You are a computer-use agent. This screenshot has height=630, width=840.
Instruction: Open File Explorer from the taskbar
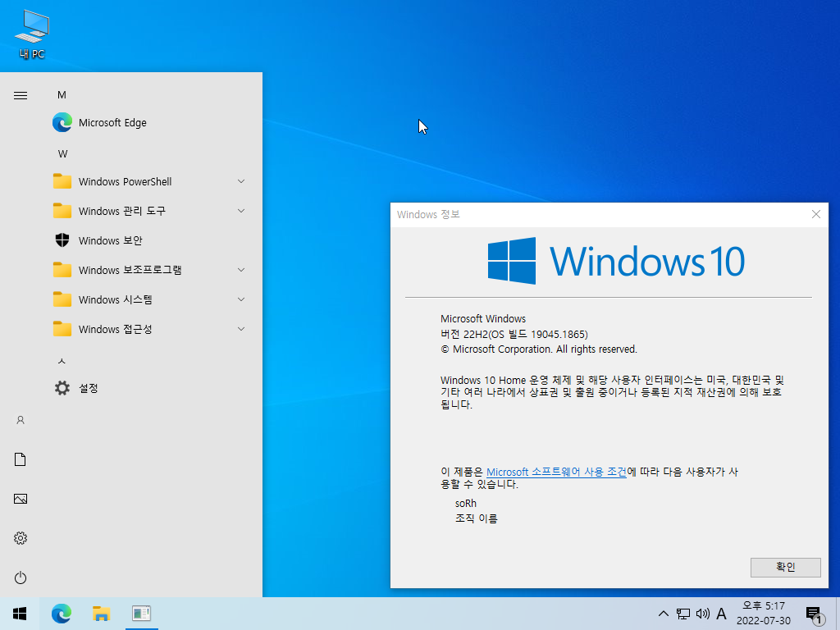pos(101,614)
